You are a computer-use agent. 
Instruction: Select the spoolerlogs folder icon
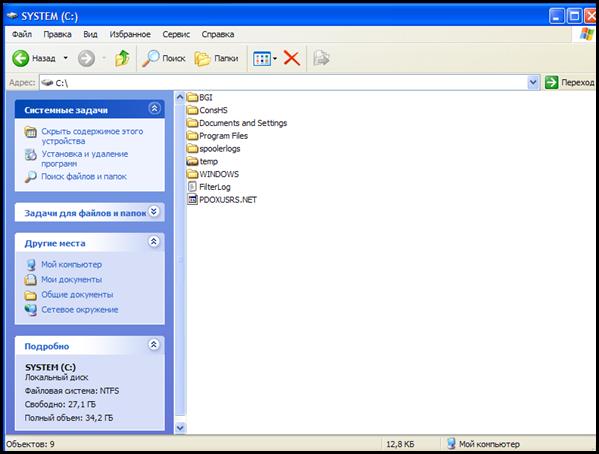pyautogui.click(x=192, y=149)
